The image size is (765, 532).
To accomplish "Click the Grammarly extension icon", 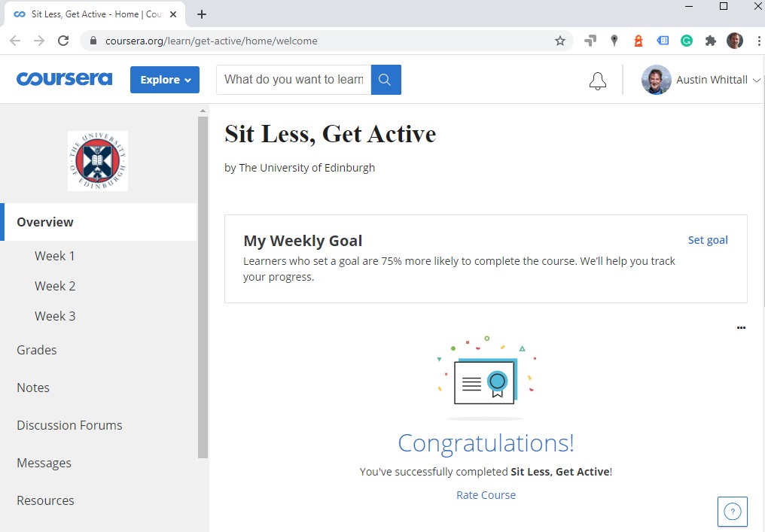I will pyautogui.click(x=687, y=41).
